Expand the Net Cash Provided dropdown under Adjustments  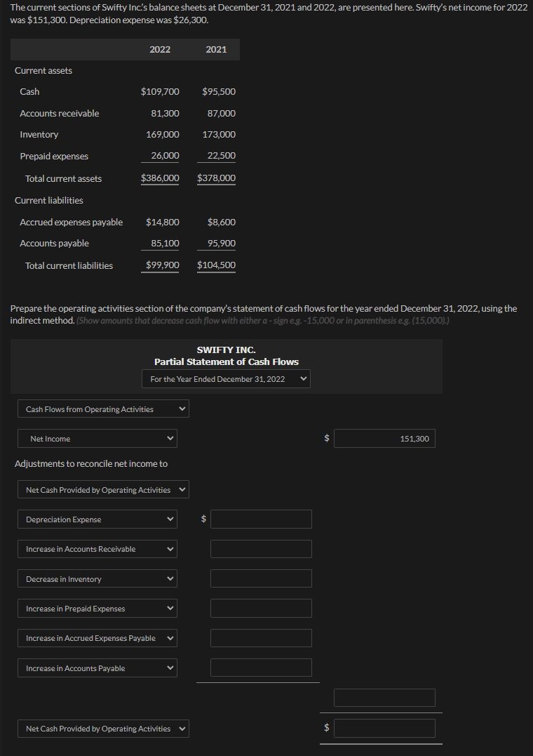(x=103, y=490)
